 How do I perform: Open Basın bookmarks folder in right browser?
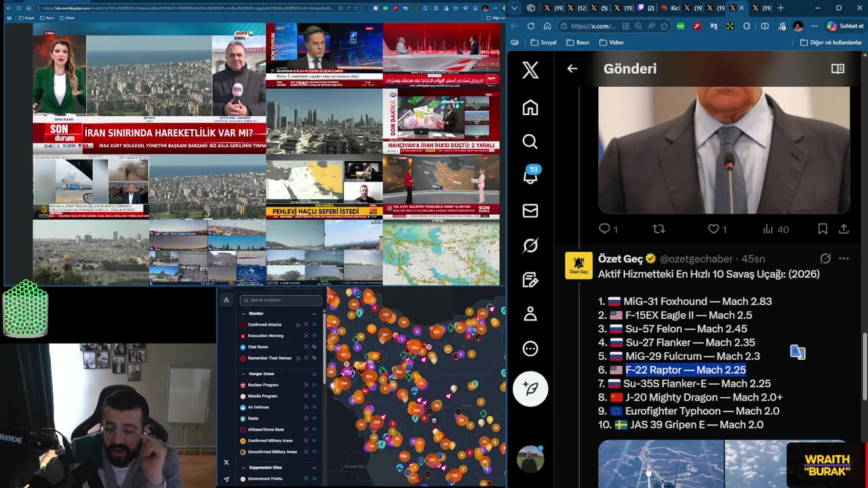click(577, 42)
